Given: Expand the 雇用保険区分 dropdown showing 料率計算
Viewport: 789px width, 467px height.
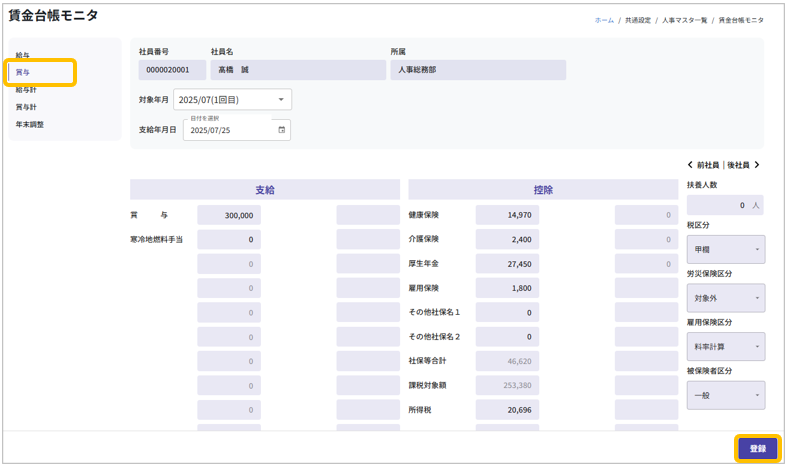Looking at the screenshot, I should tap(725, 346).
